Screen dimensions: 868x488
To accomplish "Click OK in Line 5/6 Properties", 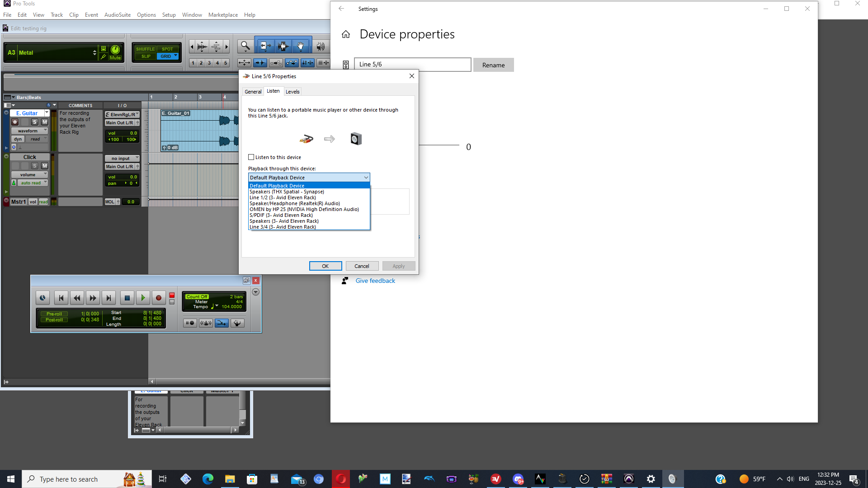I will (325, 266).
